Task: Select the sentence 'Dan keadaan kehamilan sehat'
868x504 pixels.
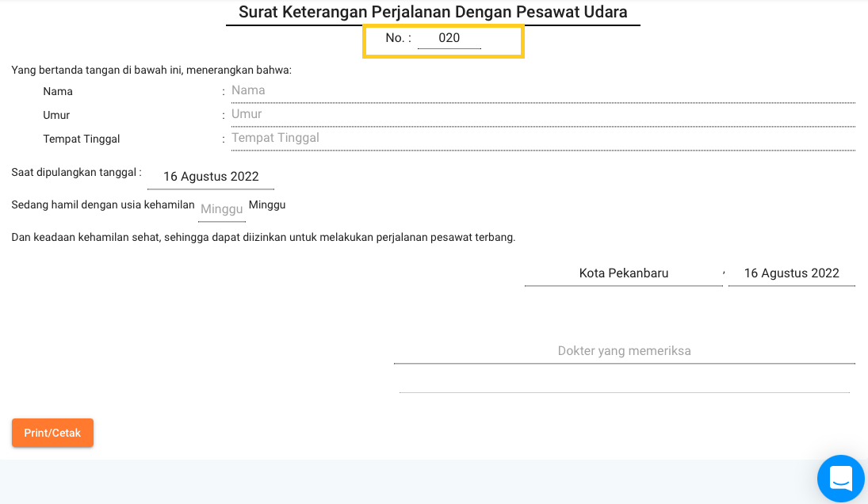Action: pyautogui.click(x=86, y=237)
